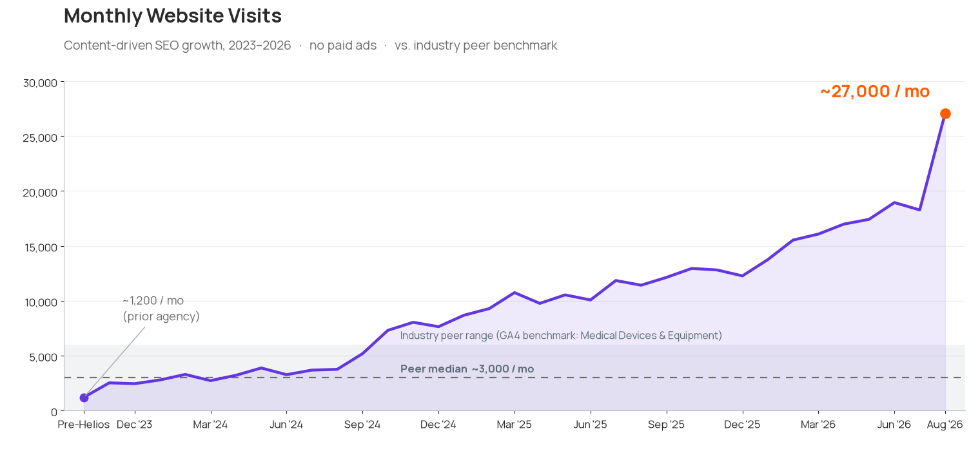Click the subtitle 'Content-driven SEO growth, 2023–2026'
This screenshot has height=451, width=980.
click(x=177, y=46)
